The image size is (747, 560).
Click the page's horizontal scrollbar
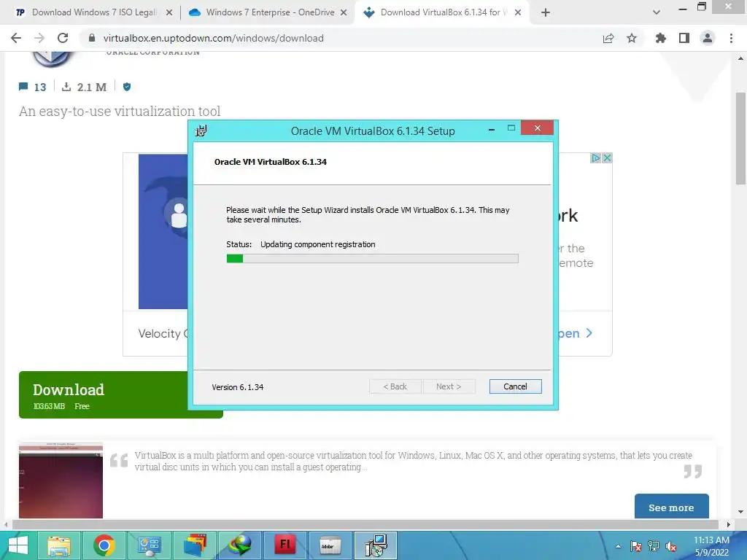(365, 524)
